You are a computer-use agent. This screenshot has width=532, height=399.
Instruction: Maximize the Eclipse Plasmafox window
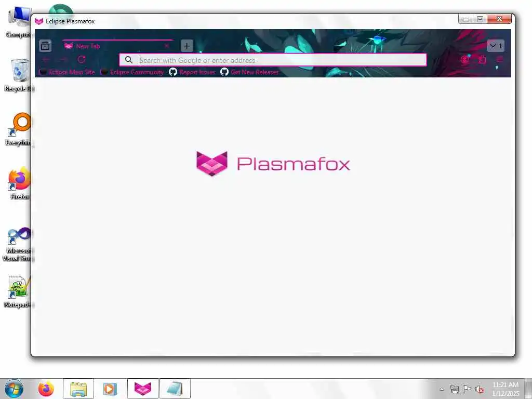(480, 19)
